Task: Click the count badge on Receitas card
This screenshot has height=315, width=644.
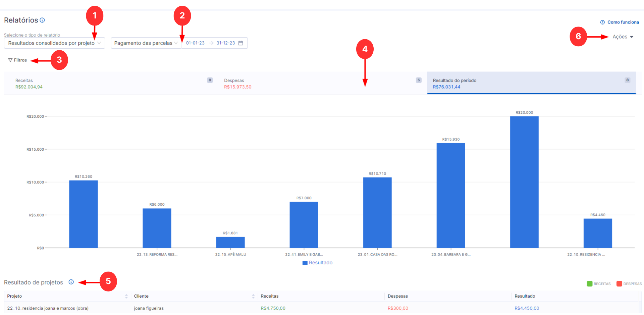Action: coord(210,80)
